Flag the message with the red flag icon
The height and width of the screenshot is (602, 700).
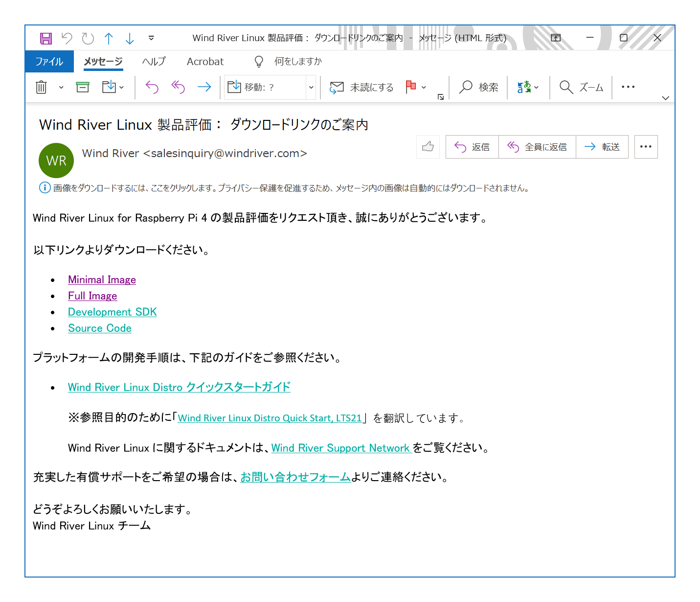pos(411,87)
